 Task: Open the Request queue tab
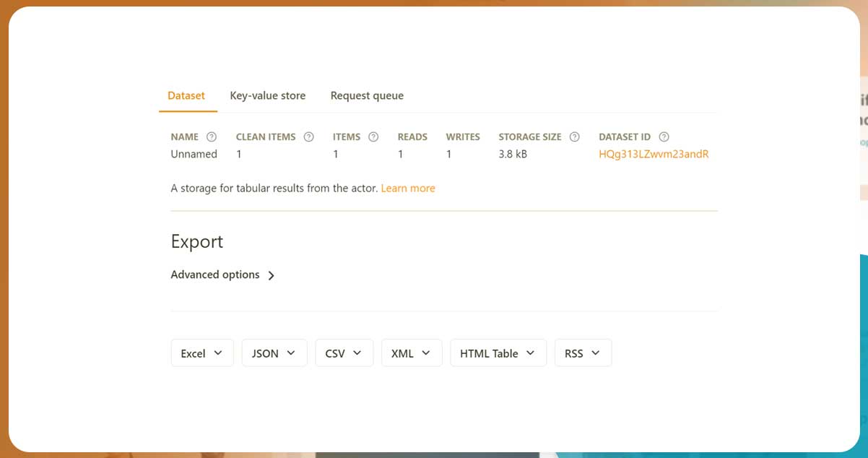pos(367,95)
